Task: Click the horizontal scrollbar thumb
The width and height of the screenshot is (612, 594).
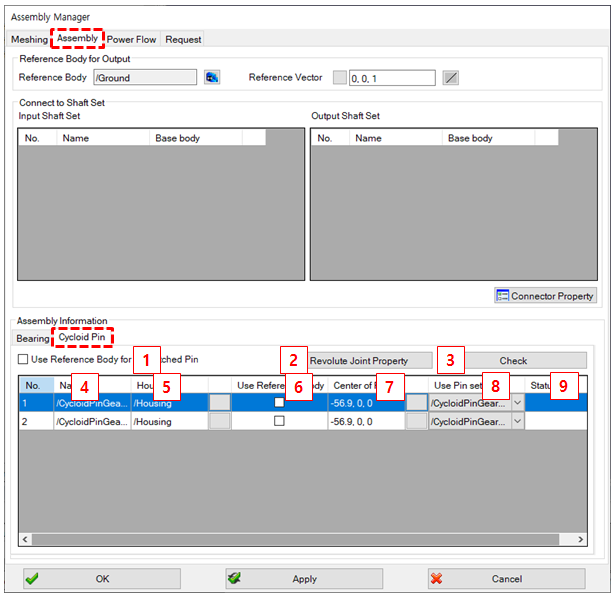Action: 295,539
